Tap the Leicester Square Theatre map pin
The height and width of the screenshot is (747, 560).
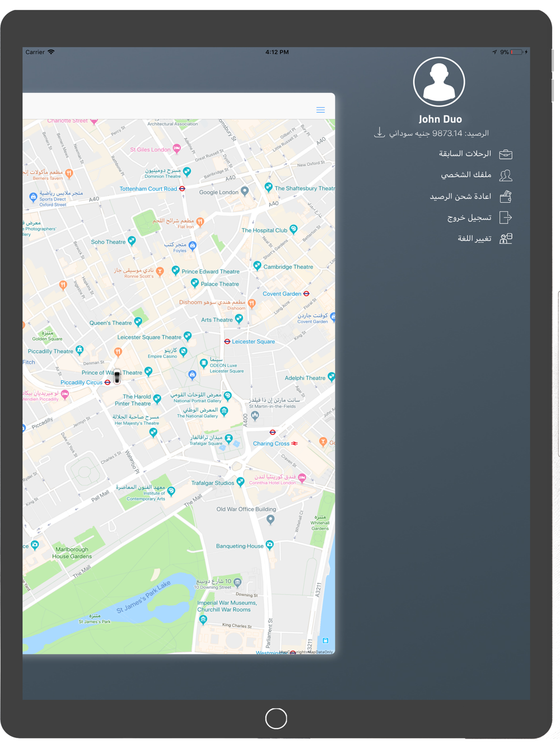pyautogui.click(x=188, y=336)
